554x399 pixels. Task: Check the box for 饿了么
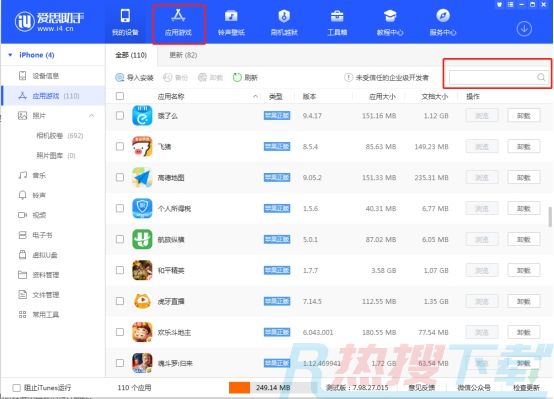click(x=120, y=116)
